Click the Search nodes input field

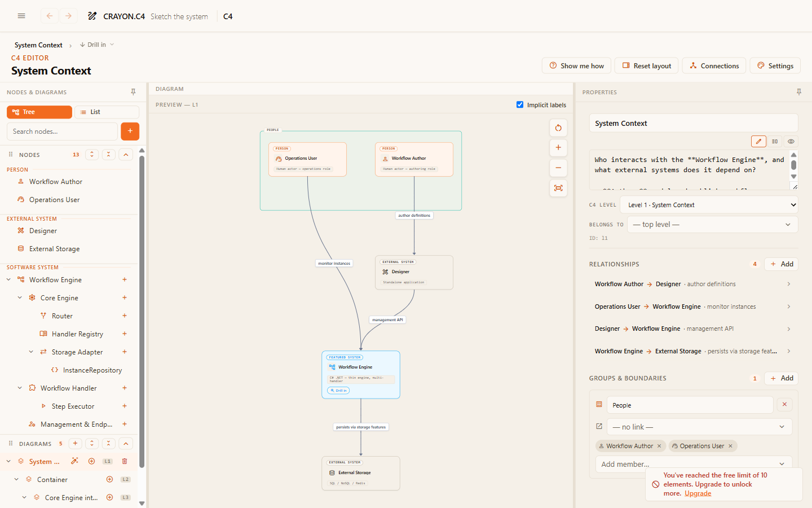(x=62, y=131)
